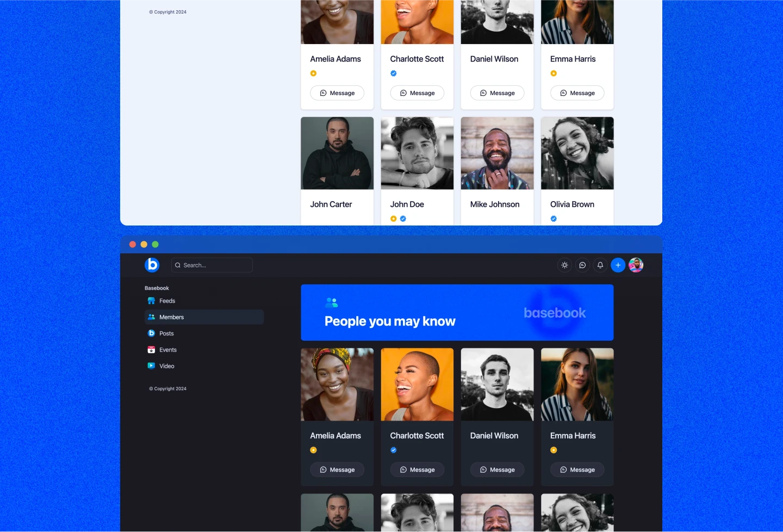
Task: Message Emma Harris in dark window
Action: click(577, 470)
